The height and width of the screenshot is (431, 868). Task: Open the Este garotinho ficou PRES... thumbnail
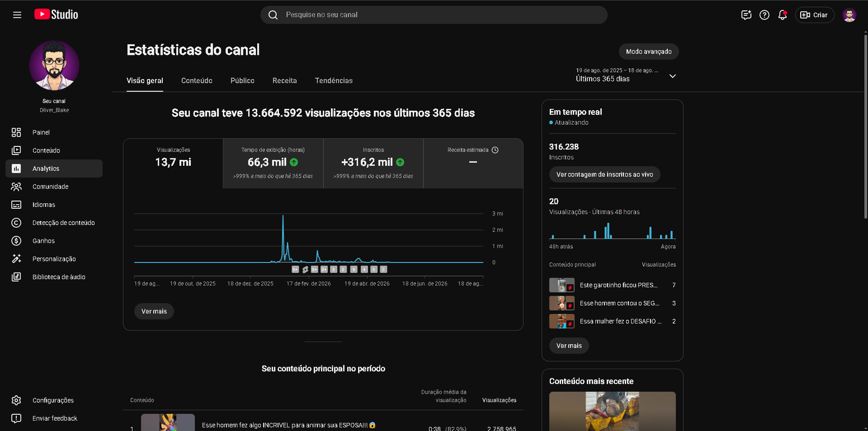(x=561, y=285)
